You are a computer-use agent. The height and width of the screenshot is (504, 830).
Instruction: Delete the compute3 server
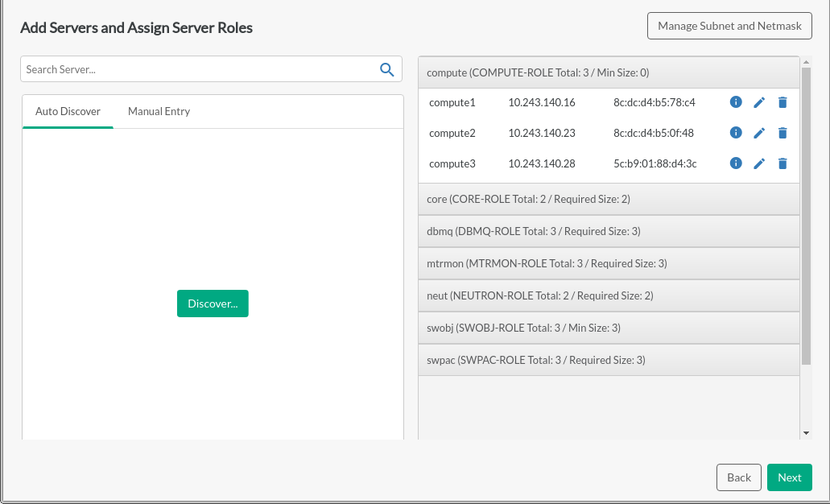pyautogui.click(x=782, y=163)
